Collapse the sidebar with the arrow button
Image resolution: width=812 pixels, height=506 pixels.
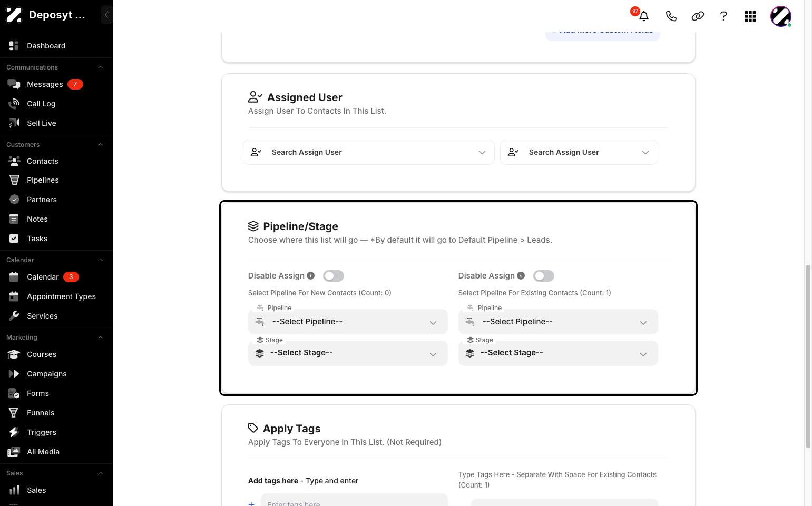point(106,15)
